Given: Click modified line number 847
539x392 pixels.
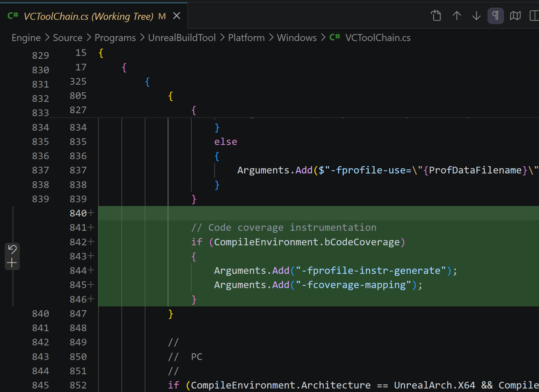Looking at the screenshot, I should 78,314.
